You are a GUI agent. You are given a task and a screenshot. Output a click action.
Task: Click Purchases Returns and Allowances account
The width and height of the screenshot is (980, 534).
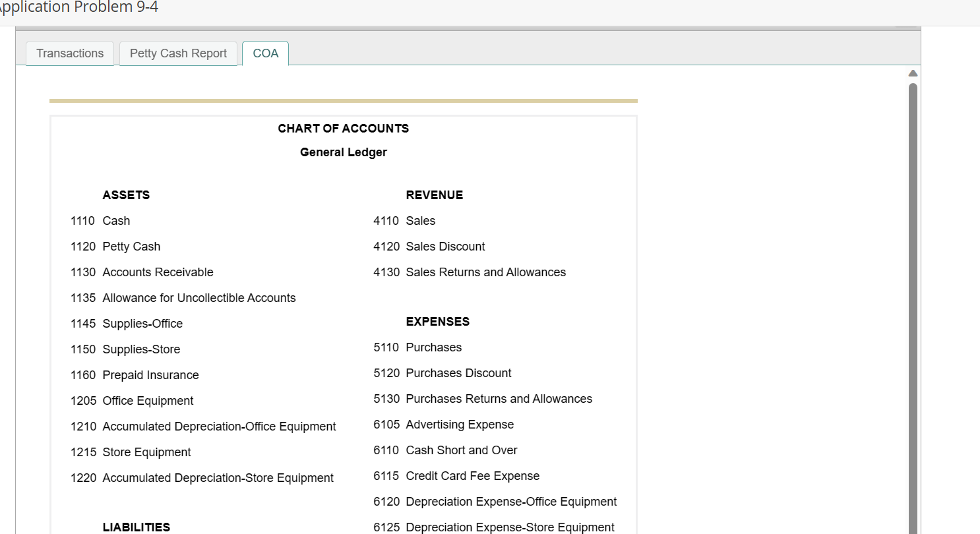[x=483, y=399]
